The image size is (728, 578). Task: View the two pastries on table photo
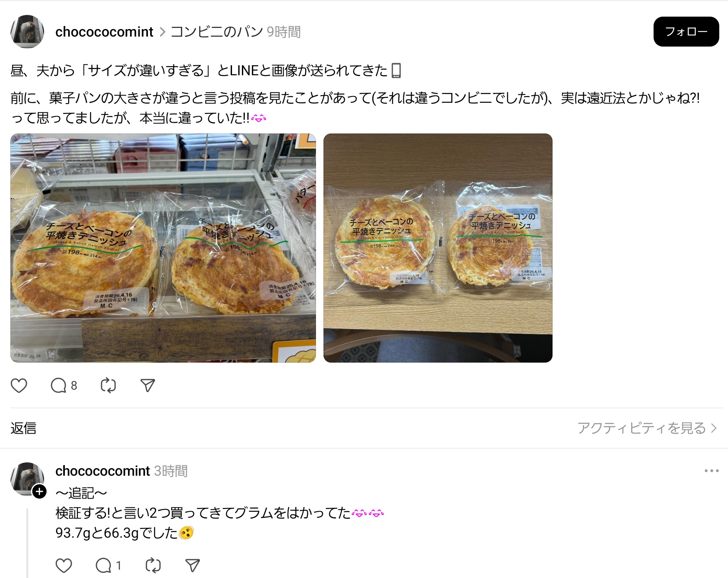(x=438, y=248)
